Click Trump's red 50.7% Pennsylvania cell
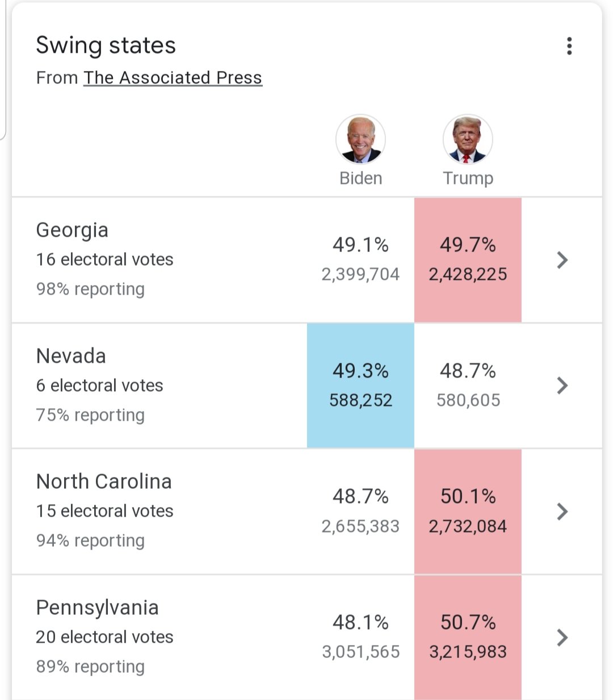This screenshot has height=700, width=613. point(468,637)
